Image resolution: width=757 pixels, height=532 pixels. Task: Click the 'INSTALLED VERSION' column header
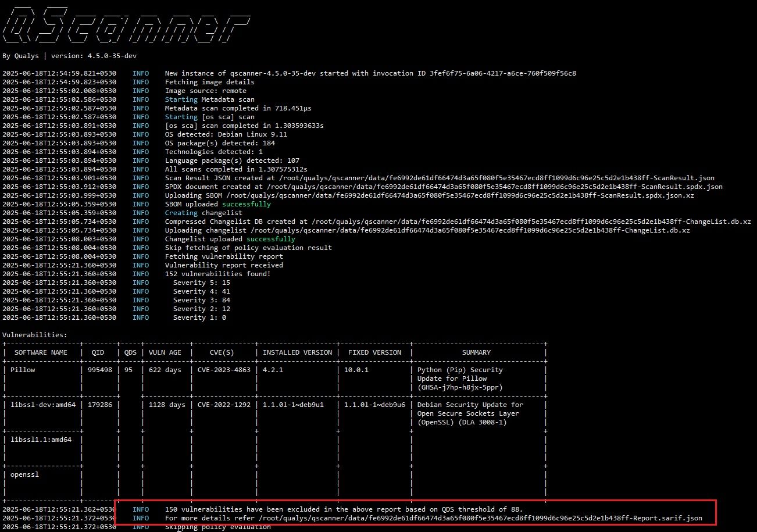(x=297, y=352)
